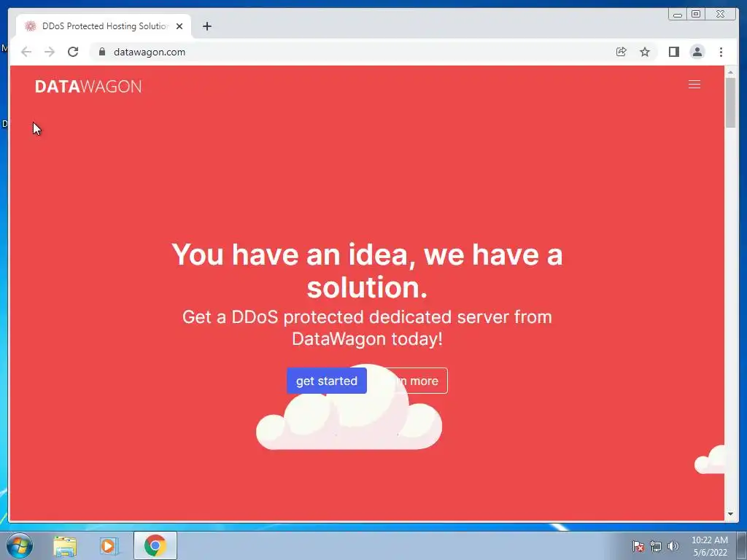Click the DataWagon logo

tap(88, 86)
